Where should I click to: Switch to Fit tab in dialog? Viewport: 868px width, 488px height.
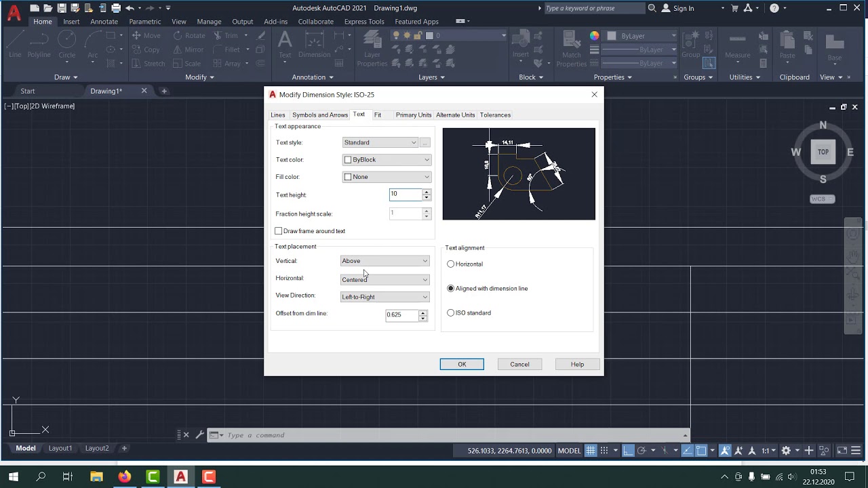378,115
